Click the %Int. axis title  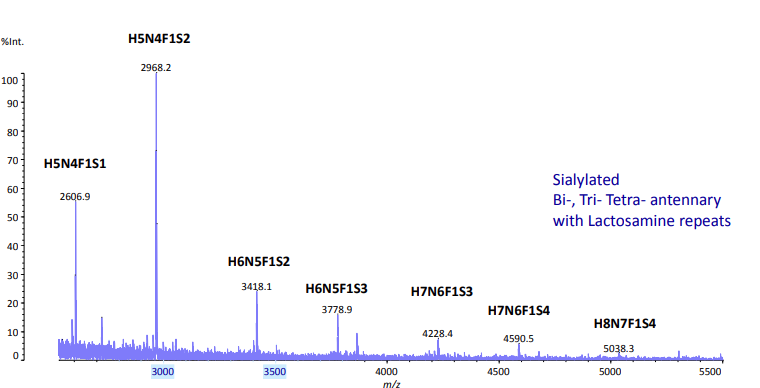click(x=13, y=42)
